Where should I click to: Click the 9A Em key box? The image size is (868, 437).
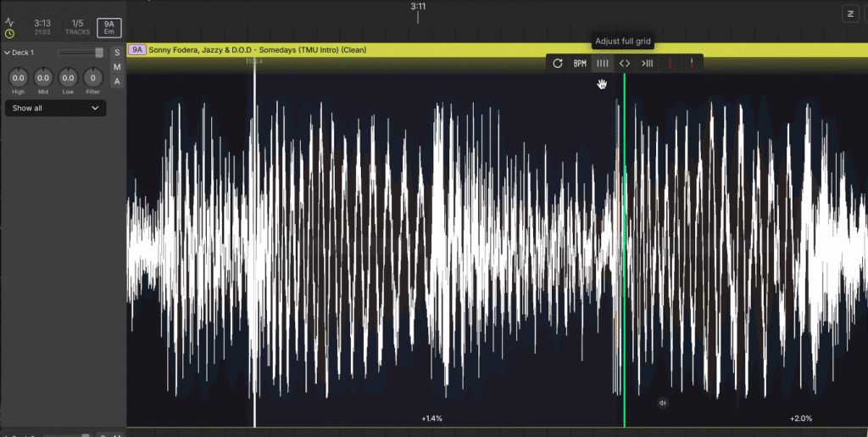click(x=108, y=27)
